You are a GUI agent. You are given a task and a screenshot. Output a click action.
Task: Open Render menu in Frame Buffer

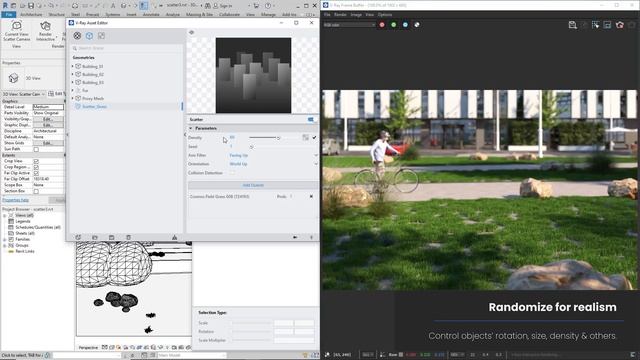[x=340, y=14]
